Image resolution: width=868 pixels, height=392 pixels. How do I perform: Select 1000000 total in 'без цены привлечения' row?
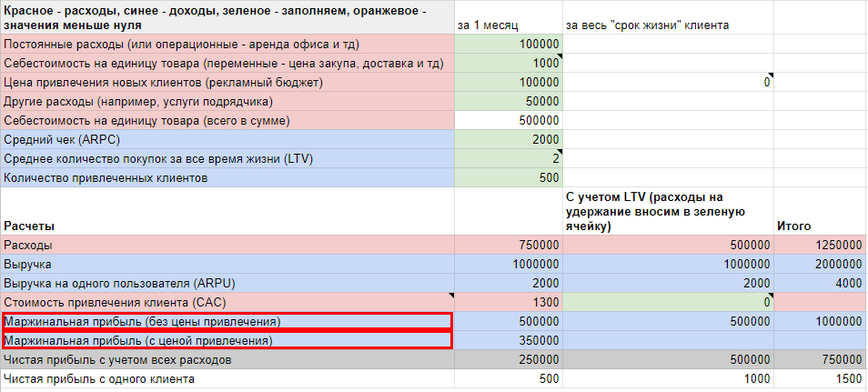click(x=819, y=321)
